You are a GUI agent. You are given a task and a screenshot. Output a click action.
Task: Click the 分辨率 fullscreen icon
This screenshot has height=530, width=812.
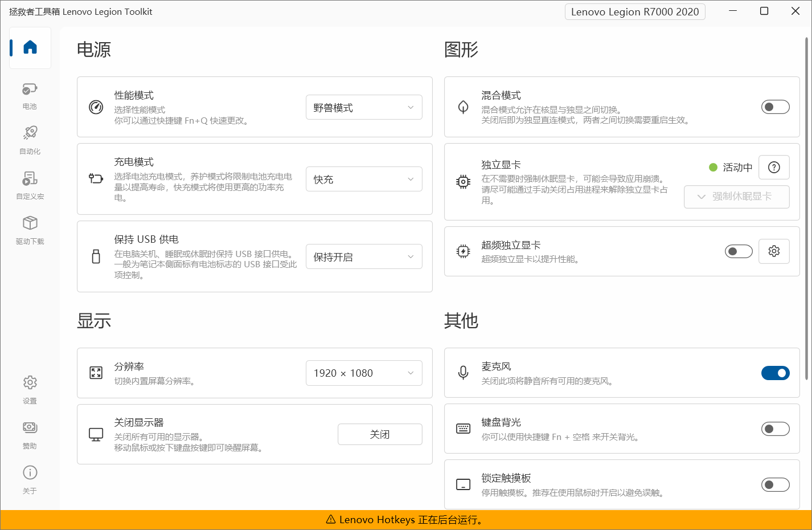[96, 373]
